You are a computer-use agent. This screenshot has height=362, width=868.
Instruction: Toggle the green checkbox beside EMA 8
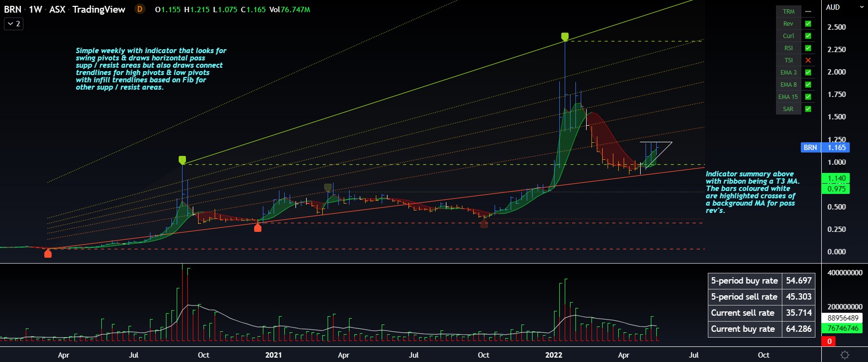[x=808, y=85]
